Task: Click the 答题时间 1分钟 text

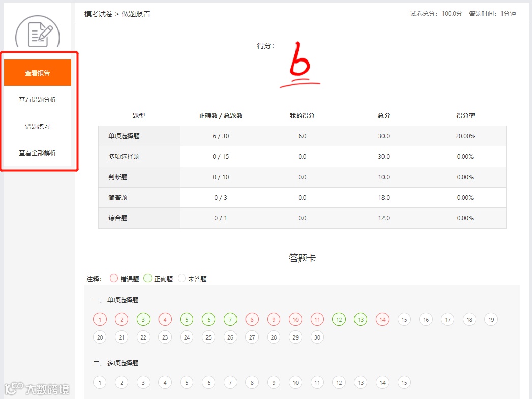Action: (x=492, y=14)
